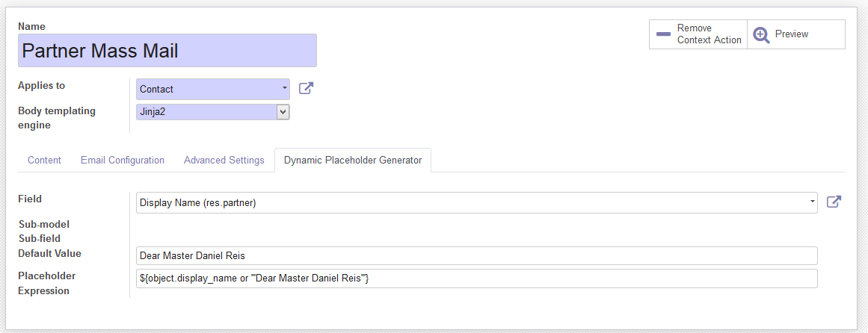Open the Jinja2 templating engine dropdown
Screen dimensions: 868x333
[283, 112]
